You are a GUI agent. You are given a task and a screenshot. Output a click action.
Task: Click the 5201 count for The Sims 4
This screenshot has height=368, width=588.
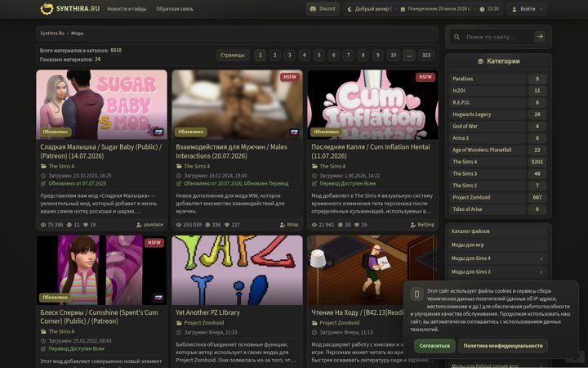[537, 161]
